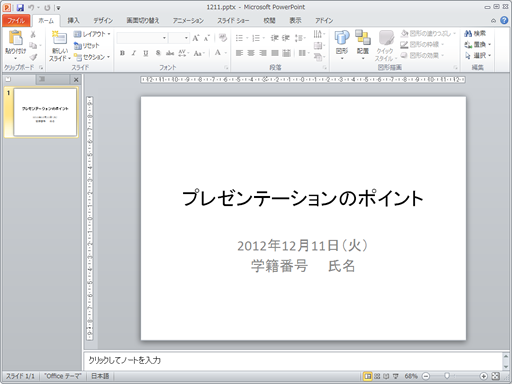Viewport: 512px width, 384px height.
Task: Click the Undo icon in Quick Access Toolbar
Action: click(x=31, y=7)
